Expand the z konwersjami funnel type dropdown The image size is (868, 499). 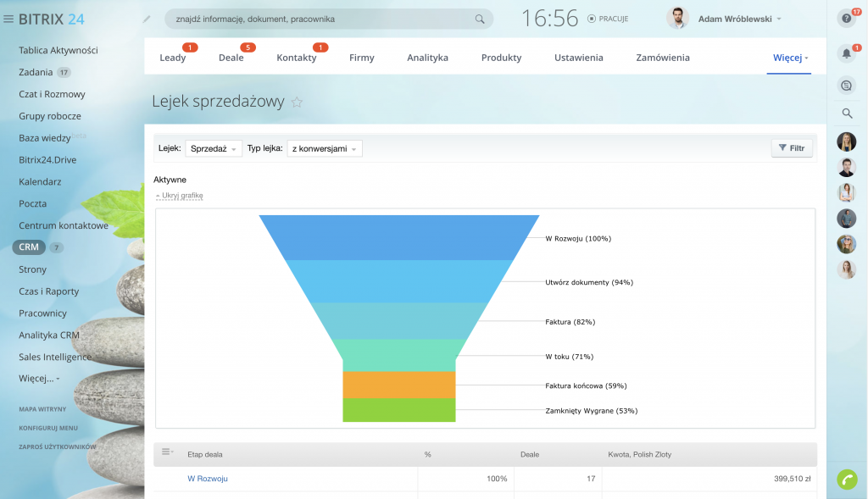click(324, 148)
